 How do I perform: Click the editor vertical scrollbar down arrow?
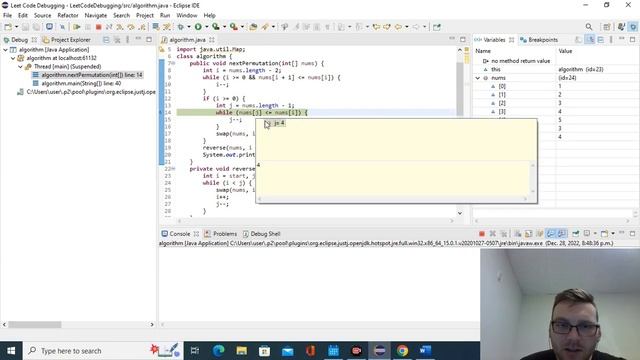pyautogui.click(x=460, y=213)
